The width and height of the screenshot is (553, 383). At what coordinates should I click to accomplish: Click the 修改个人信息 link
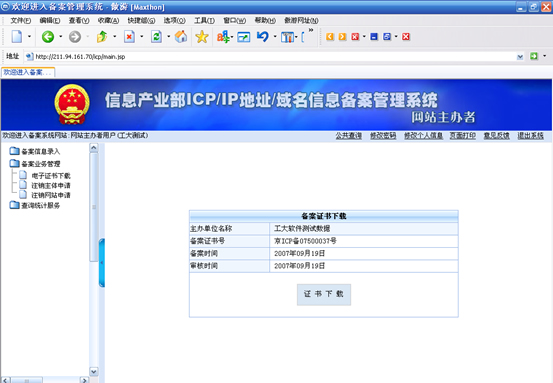(x=423, y=136)
